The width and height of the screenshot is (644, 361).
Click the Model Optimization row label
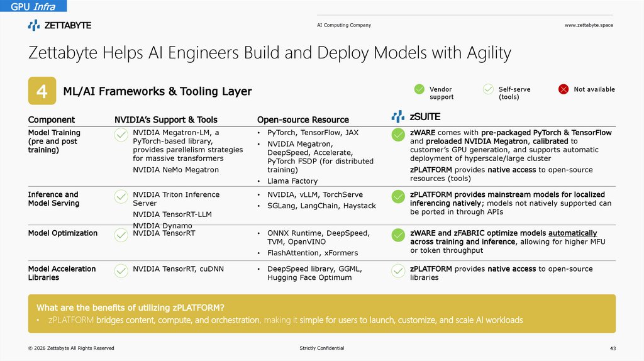63,233
